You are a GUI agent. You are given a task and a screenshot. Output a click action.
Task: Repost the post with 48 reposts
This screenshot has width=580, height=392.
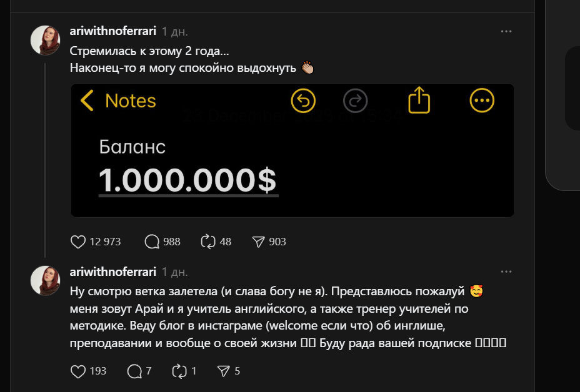(x=207, y=242)
